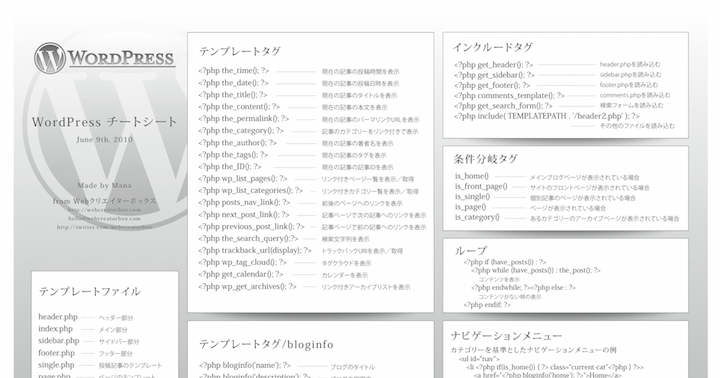Click the '<?php the_date(); ?>' code line
This screenshot has width=720, height=378.
click(x=233, y=83)
